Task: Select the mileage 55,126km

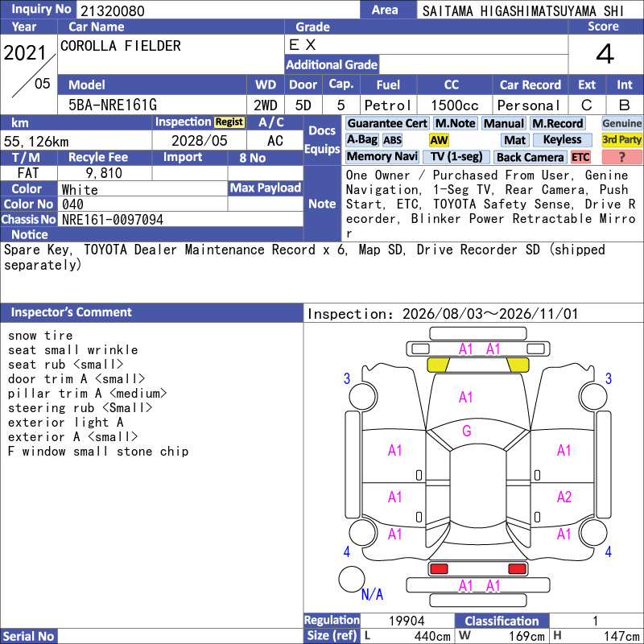Action: 36,142
